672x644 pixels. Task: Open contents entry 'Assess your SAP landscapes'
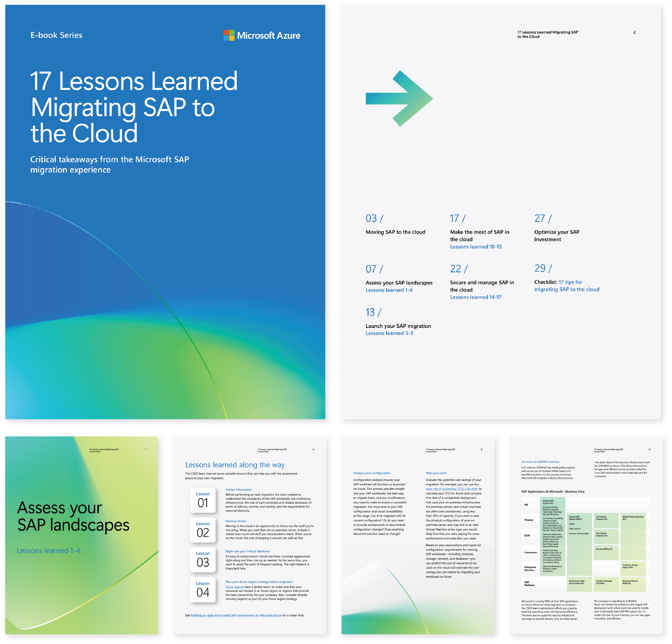click(399, 283)
